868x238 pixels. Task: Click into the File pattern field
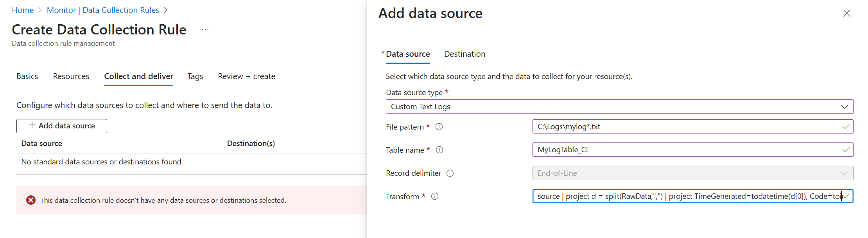(x=684, y=127)
